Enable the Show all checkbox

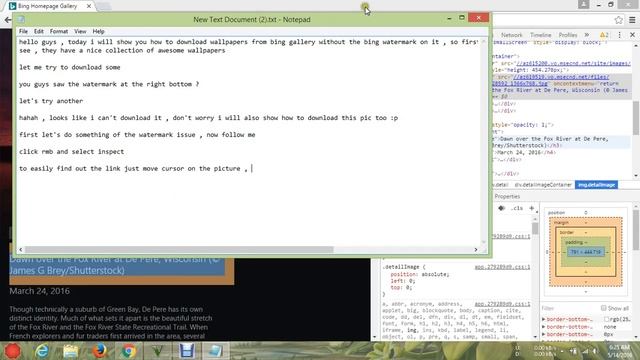coord(603,308)
